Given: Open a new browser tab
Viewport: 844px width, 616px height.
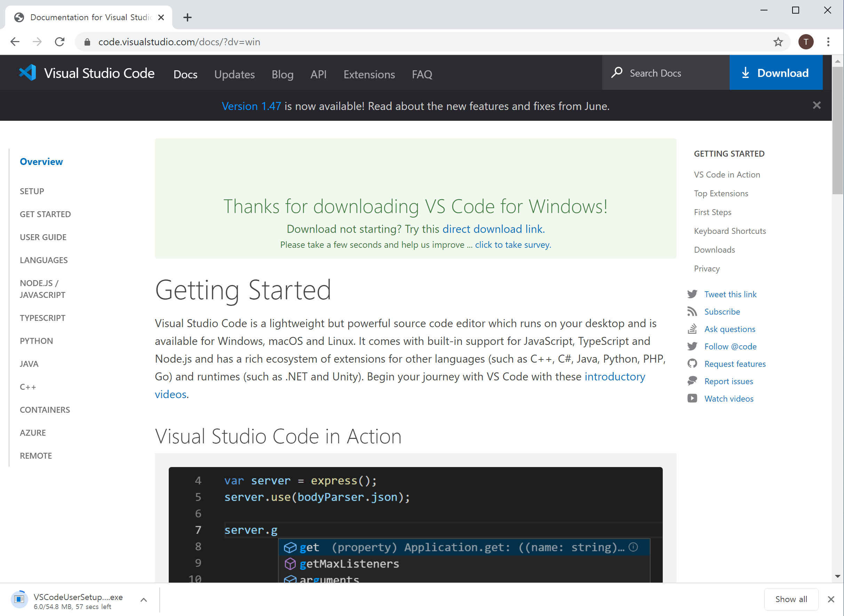Looking at the screenshot, I should pyautogui.click(x=188, y=17).
